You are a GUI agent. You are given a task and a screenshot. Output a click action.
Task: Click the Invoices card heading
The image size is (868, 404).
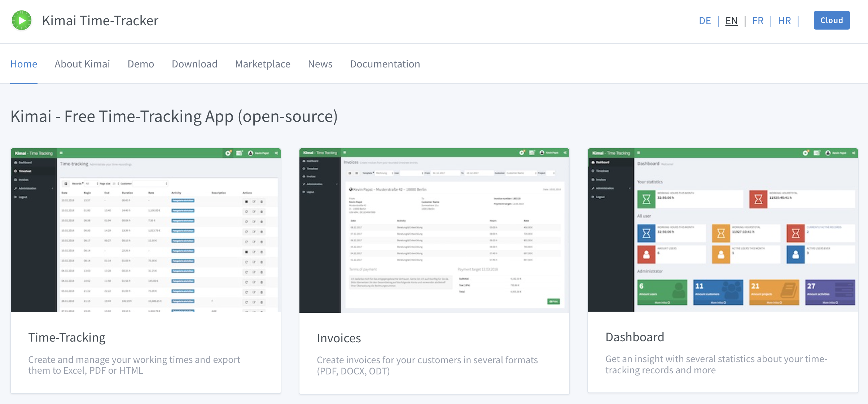(339, 338)
